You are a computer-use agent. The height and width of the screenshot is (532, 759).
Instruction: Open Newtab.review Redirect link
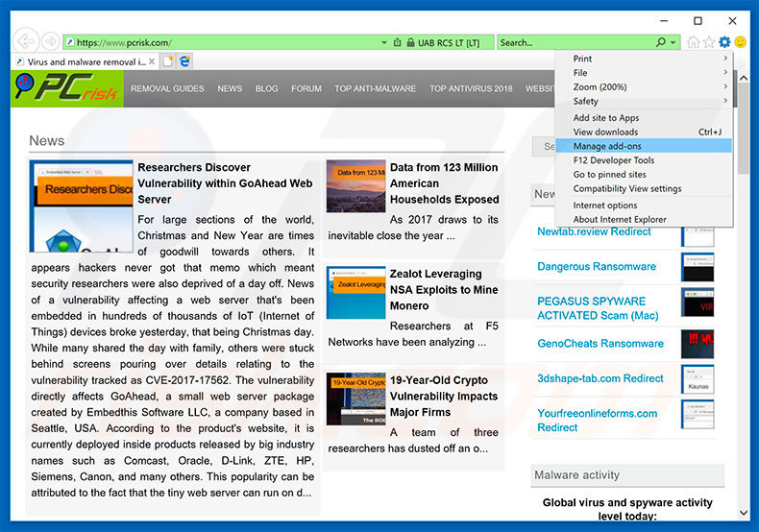tap(594, 231)
